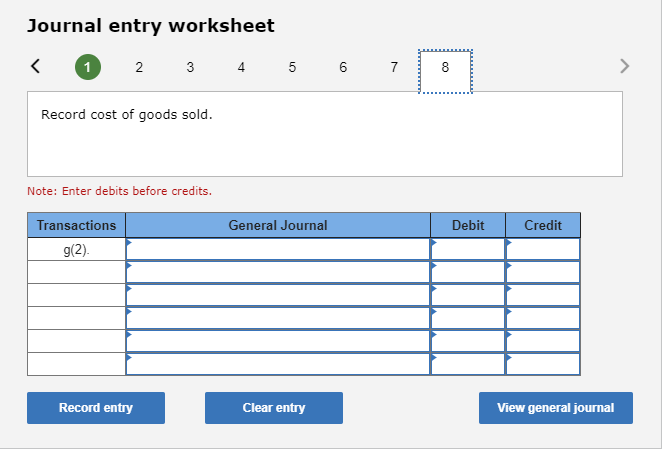The height and width of the screenshot is (450, 663).
Task: Click the Debit column header
Action: pyautogui.click(x=468, y=225)
